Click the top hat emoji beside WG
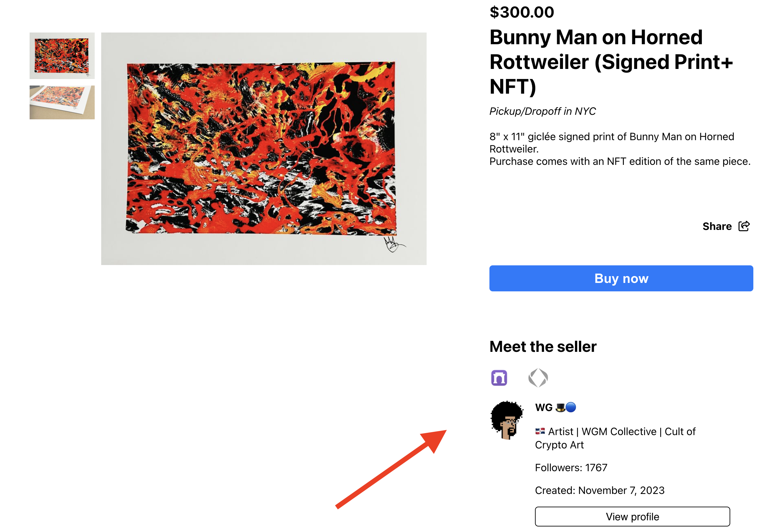The image size is (781, 532). coord(560,407)
